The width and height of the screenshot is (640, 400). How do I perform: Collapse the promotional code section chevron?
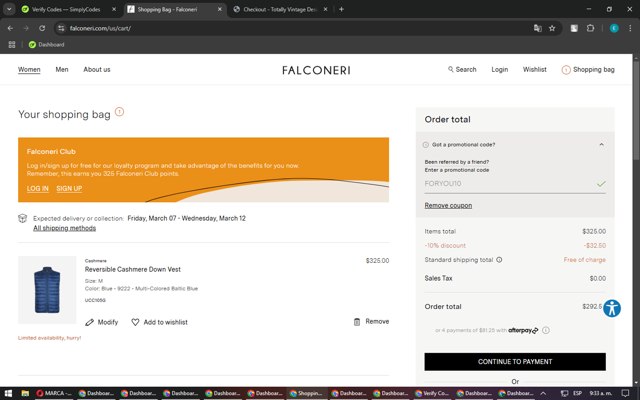pos(601,144)
